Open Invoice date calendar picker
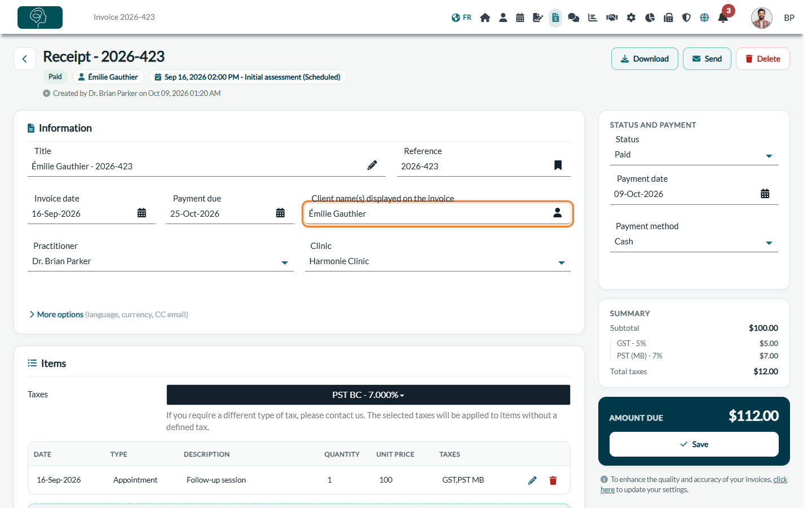 coord(142,213)
